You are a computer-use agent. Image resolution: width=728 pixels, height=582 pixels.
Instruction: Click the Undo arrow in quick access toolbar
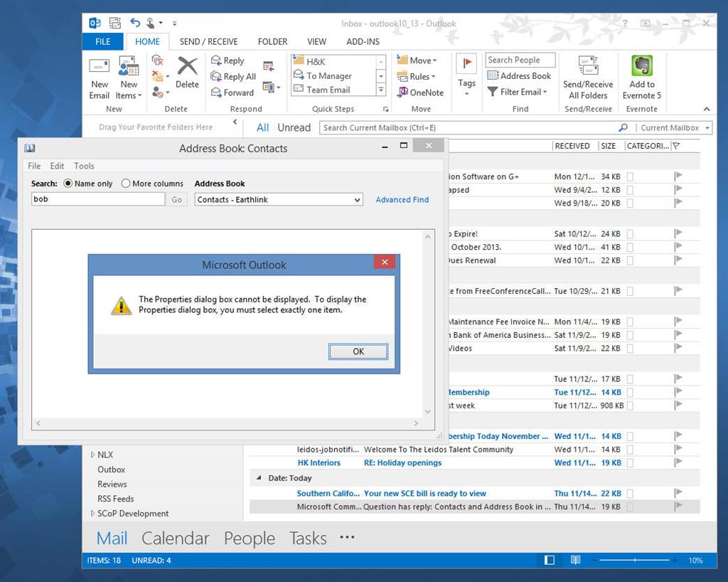click(x=135, y=22)
